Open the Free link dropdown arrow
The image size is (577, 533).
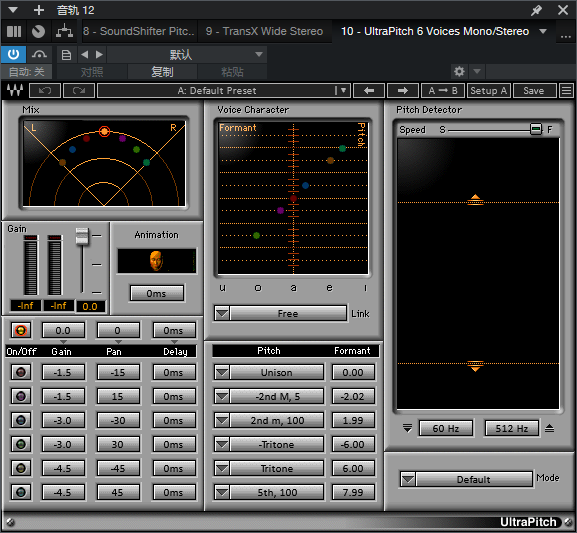pyautogui.click(x=222, y=314)
